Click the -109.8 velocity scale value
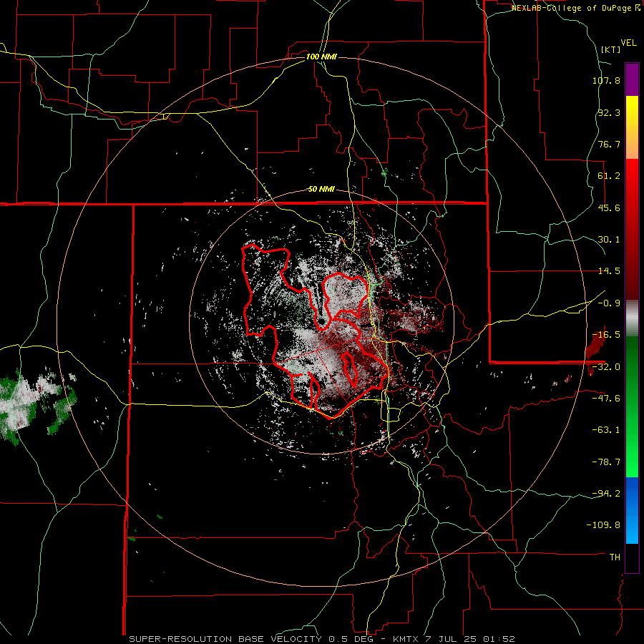644x644 pixels. tap(604, 525)
